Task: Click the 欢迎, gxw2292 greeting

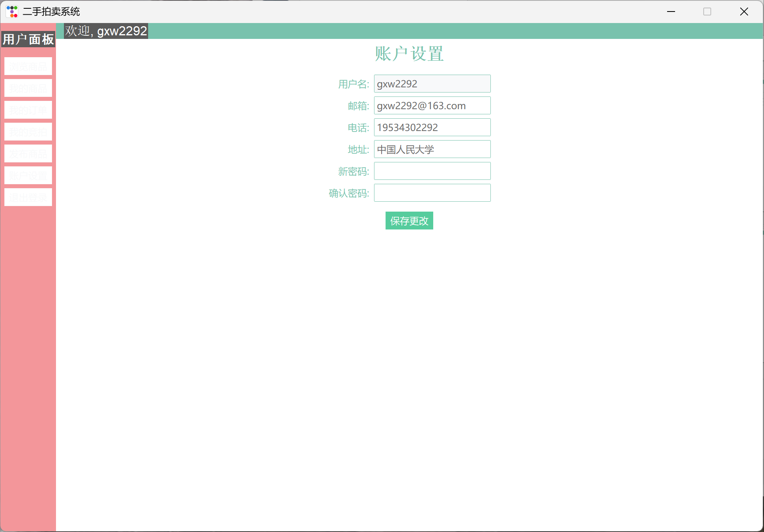Action: [106, 31]
